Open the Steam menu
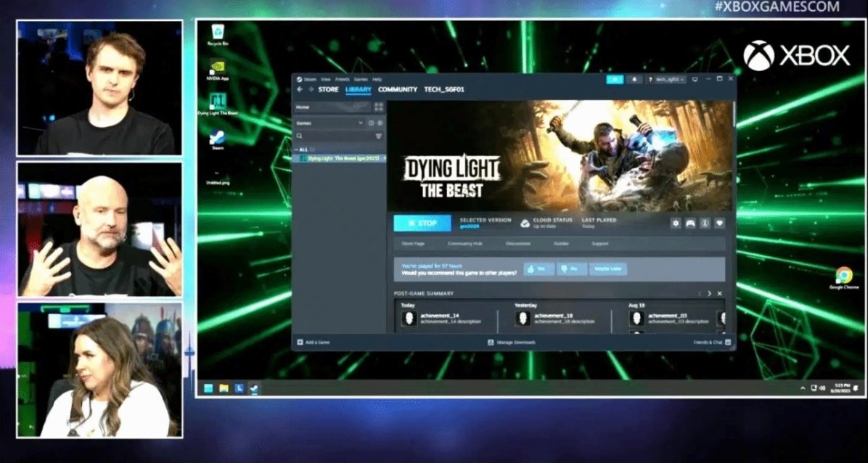The height and width of the screenshot is (463, 868). tap(309, 79)
